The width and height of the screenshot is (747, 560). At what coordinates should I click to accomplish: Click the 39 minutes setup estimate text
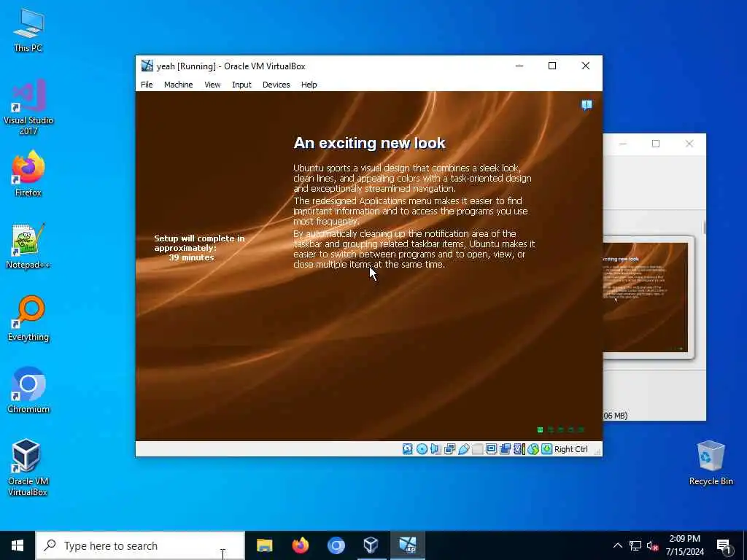(x=192, y=257)
